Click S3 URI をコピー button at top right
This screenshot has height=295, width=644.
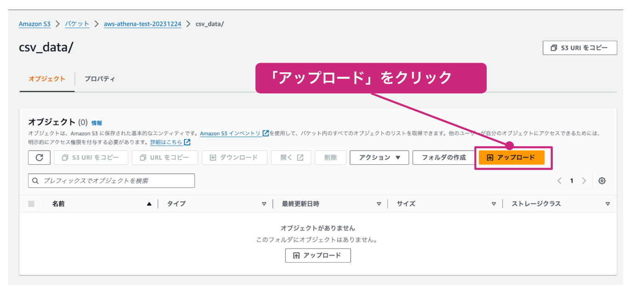coord(580,48)
